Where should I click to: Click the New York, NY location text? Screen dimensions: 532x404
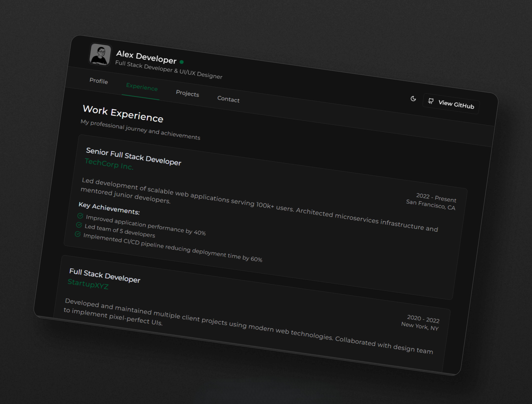pyautogui.click(x=420, y=326)
